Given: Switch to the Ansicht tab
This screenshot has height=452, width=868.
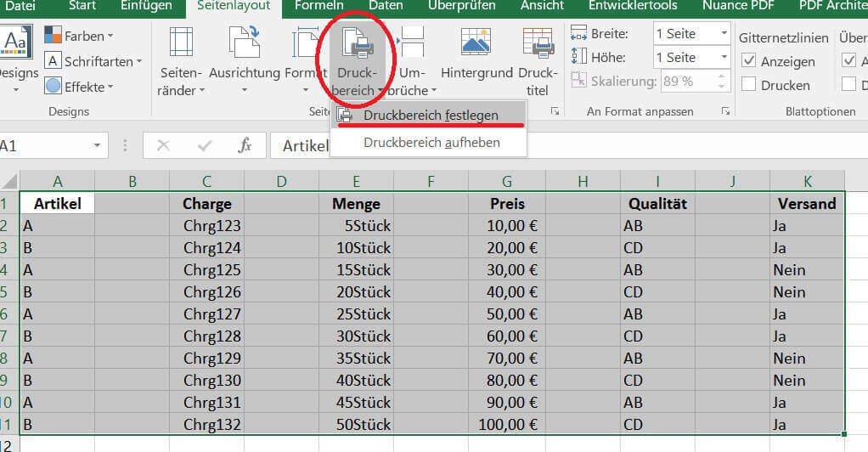Looking at the screenshot, I should pos(542,6).
